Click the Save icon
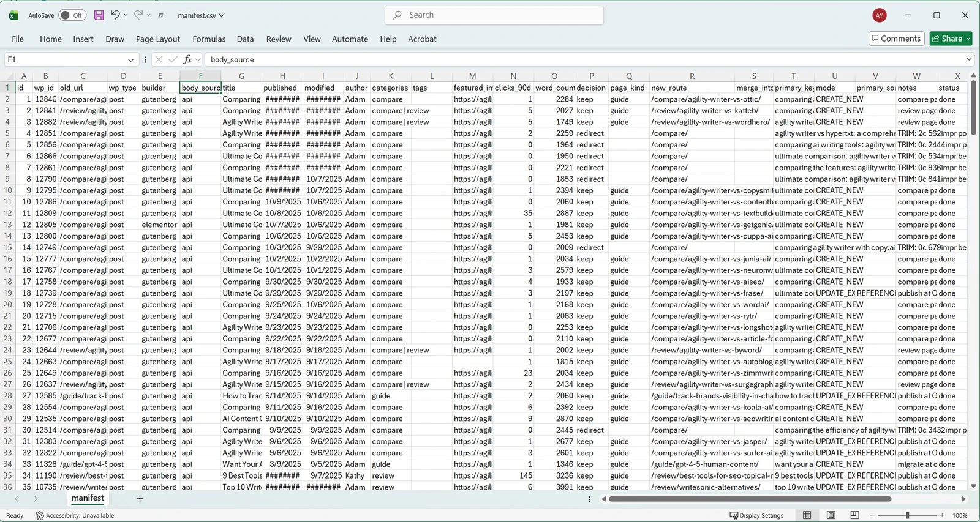 tap(99, 15)
